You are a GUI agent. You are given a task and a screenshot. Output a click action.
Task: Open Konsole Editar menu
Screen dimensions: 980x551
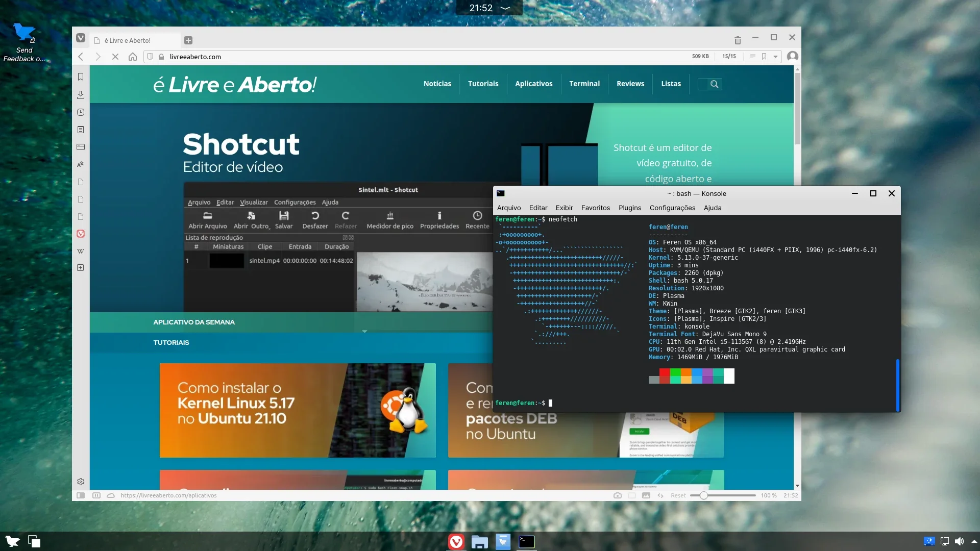click(538, 208)
